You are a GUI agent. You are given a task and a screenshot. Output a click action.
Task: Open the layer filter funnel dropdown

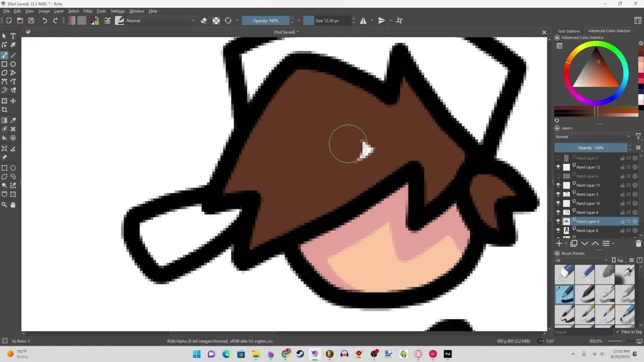coord(638,137)
